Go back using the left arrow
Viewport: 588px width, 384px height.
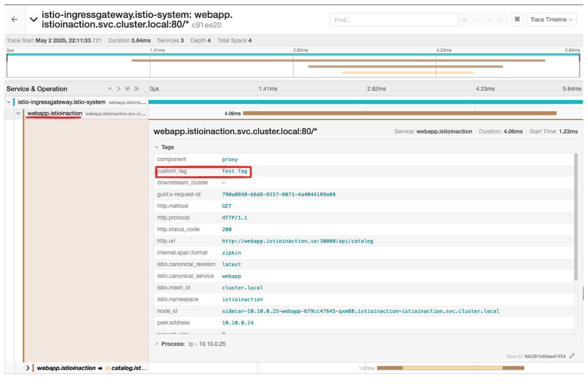(x=14, y=20)
